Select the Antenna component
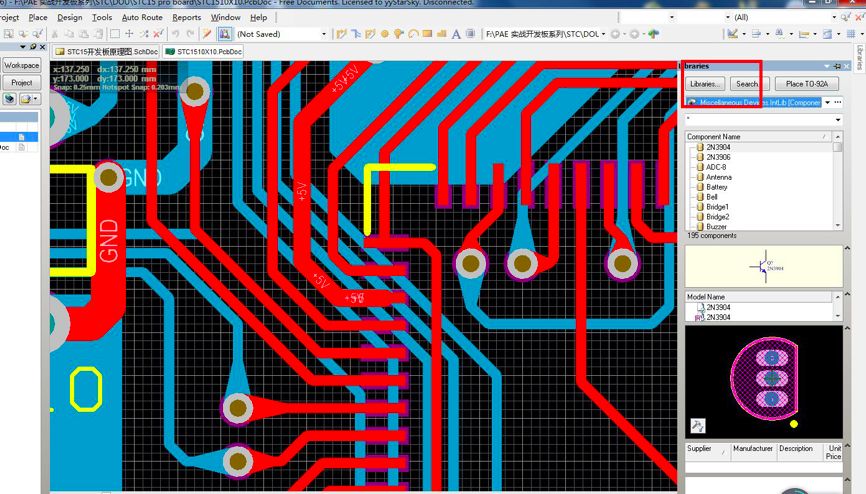 719,177
